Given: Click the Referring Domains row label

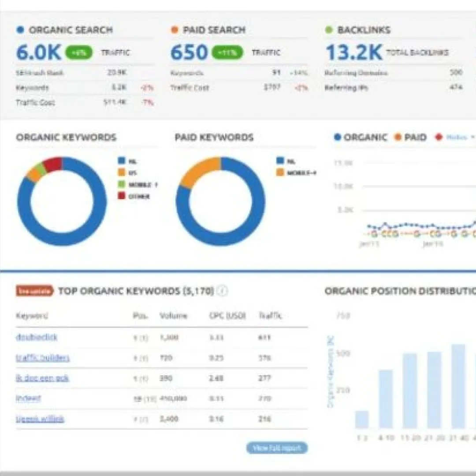Looking at the screenshot, I should point(356,73).
